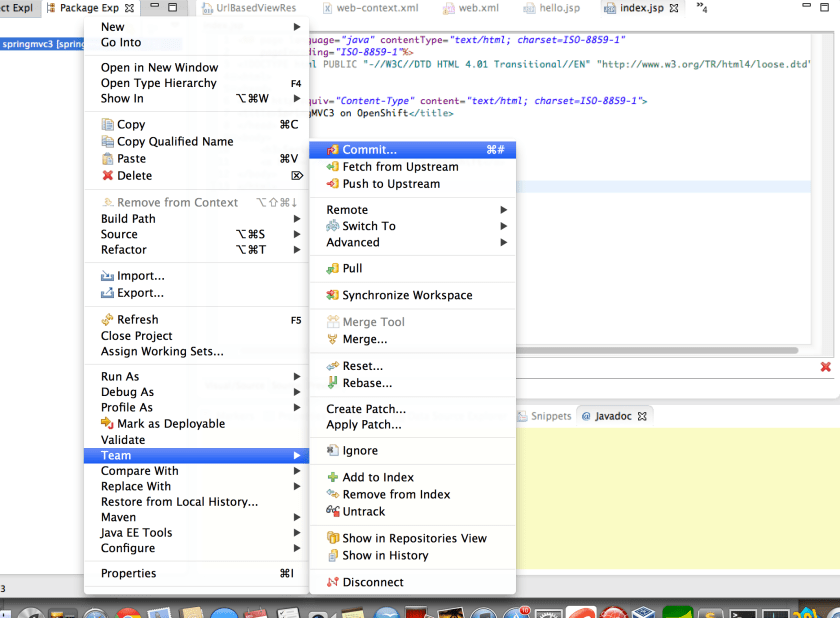
Task: Click the Commit icon in Team submenu
Action: click(x=333, y=150)
